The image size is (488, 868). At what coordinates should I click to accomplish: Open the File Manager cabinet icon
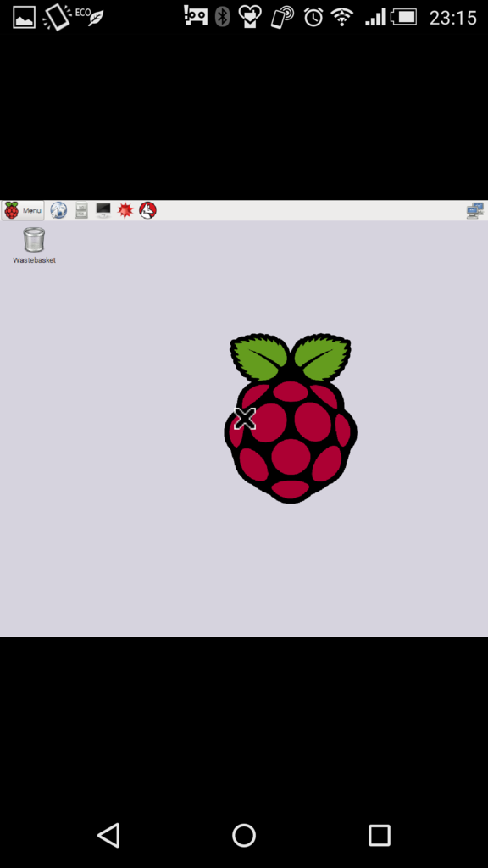click(81, 210)
